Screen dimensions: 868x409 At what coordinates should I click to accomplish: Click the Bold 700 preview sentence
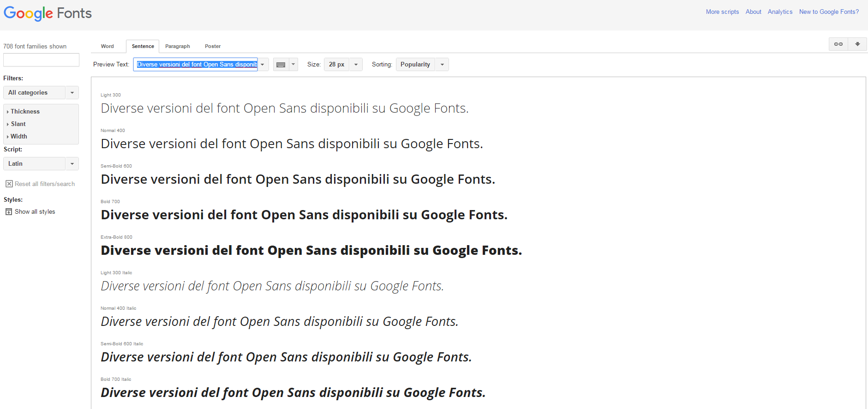(x=304, y=215)
